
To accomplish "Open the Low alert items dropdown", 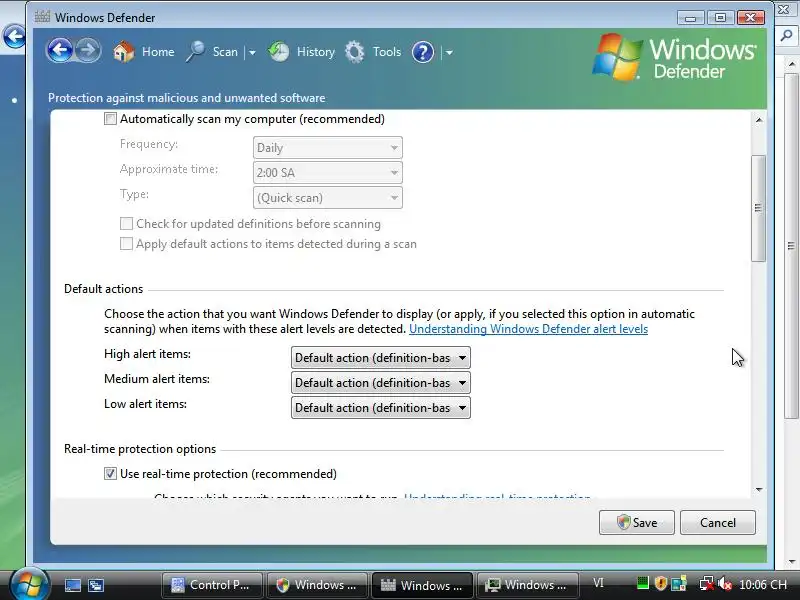I will (x=381, y=408).
